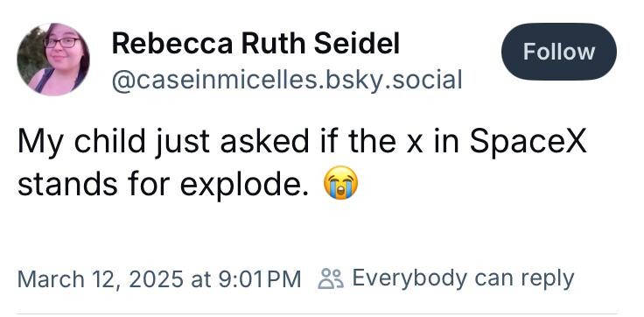
Task: Click the display name Rebecca Ruth Seidel
Action: click(x=255, y=43)
